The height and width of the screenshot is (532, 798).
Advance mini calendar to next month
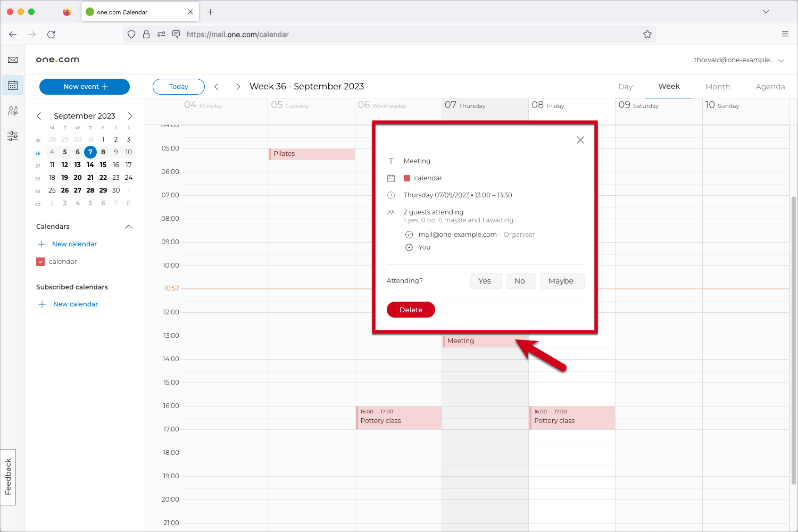coord(130,116)
